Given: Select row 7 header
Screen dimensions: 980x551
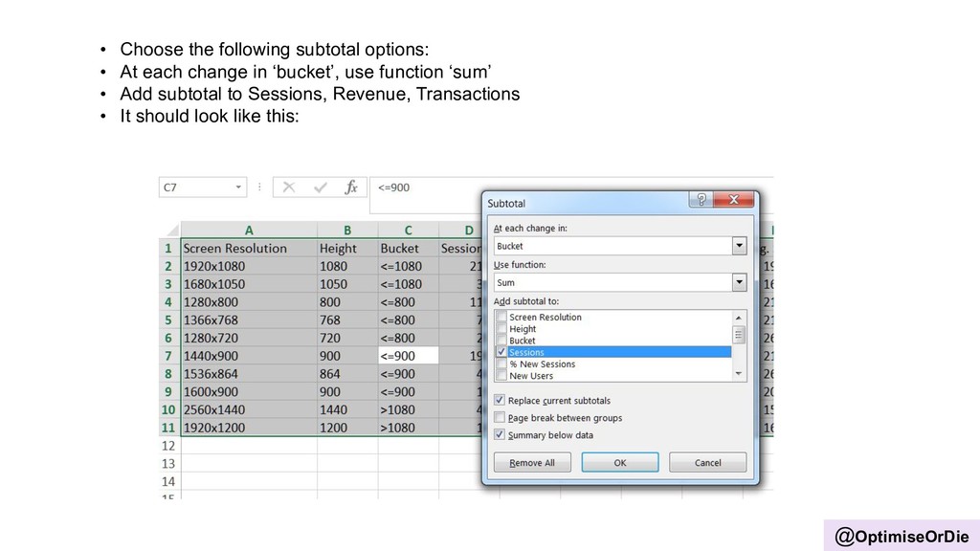Looking at the screenshot, I should (x=168, y=356).
